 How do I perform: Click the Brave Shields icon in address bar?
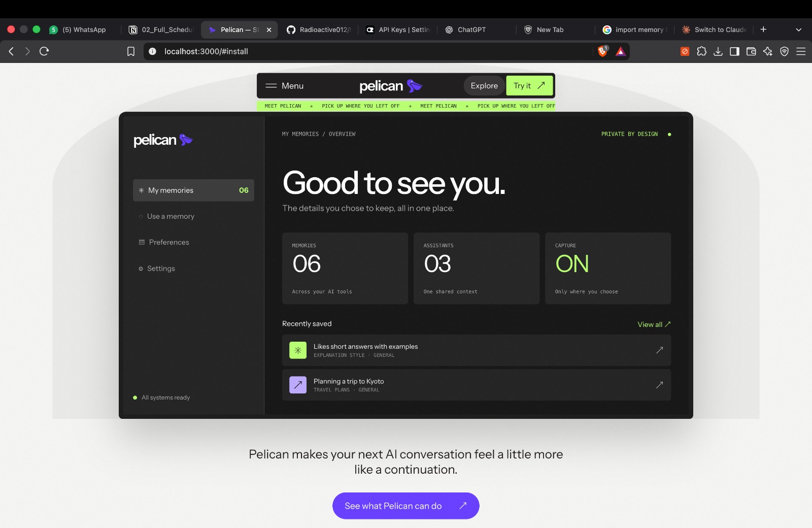[x=602, y=51]
